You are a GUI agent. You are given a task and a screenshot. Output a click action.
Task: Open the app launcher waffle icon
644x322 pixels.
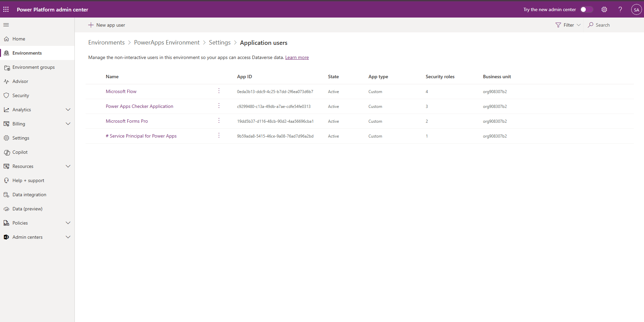click(6, 9)
